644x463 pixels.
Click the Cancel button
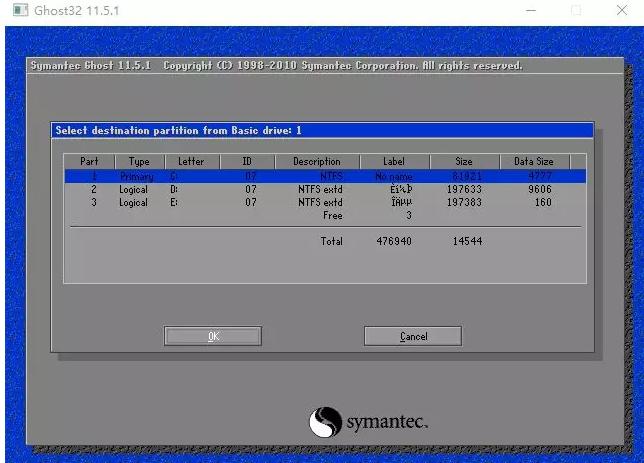point(413,336)
